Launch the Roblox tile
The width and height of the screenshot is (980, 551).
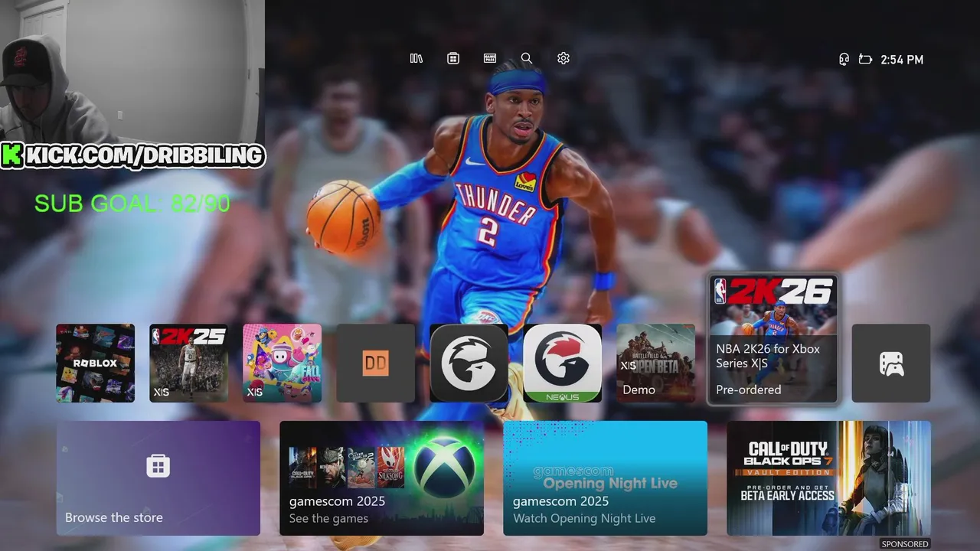95,363
